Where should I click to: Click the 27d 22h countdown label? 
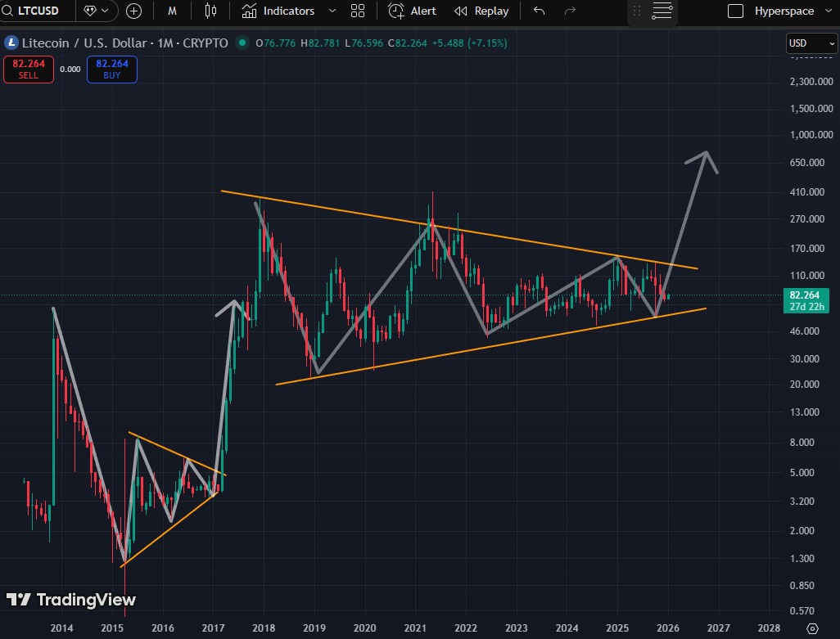coord(806,307)
